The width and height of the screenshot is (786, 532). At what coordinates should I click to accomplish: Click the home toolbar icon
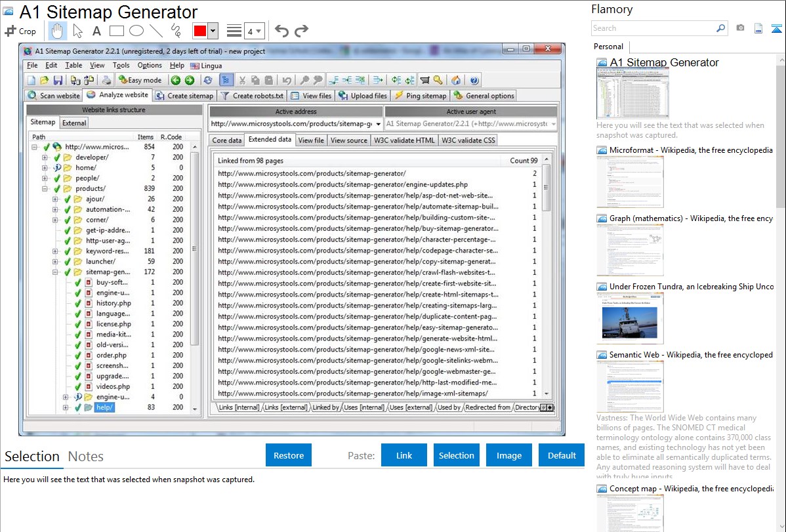[456, 80]
